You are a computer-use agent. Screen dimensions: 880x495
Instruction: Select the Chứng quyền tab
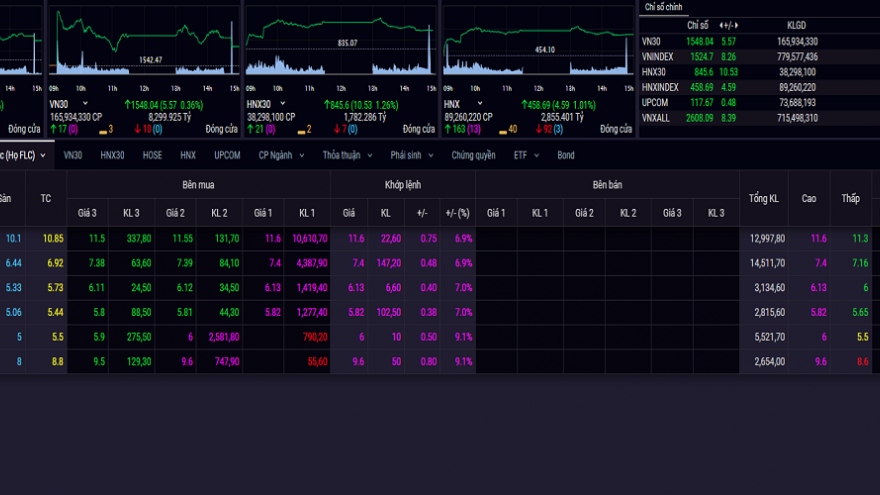click(x=473, y=155)
